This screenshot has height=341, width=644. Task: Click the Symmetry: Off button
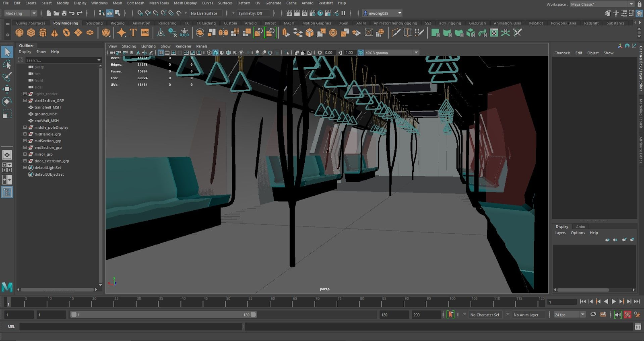click(x=250, y=13)
